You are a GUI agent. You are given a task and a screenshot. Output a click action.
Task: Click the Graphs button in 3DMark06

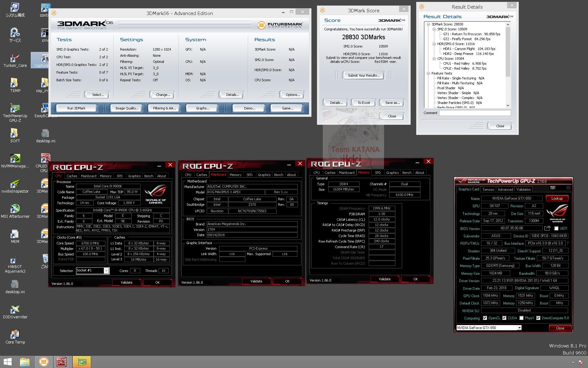tap(202, 108)
